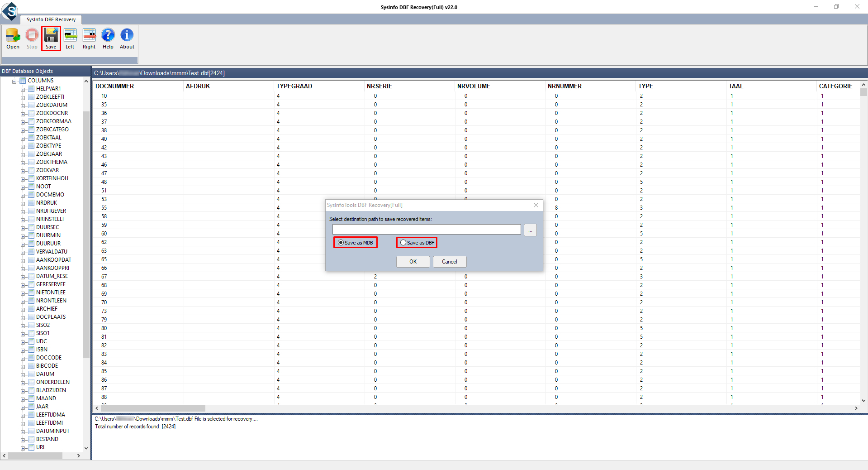Select the NOOT item in the tree
Image resolution: width=868 pixels, height=470 pixels.
pyautogui.click(x=43, y=186)
